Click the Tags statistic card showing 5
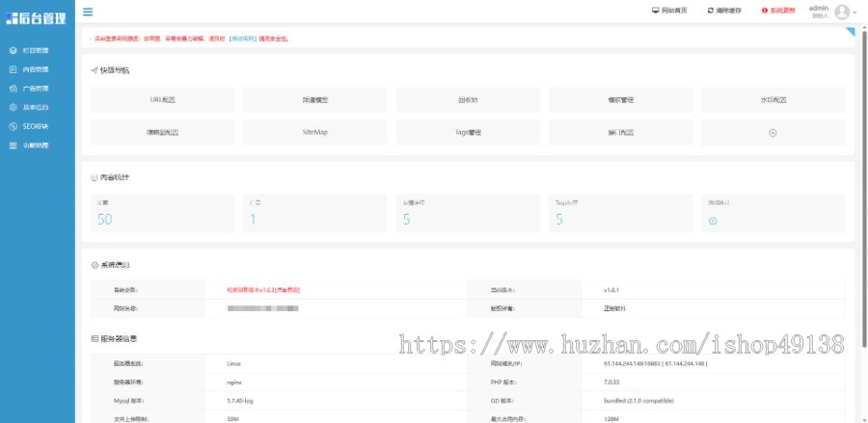 620,213
